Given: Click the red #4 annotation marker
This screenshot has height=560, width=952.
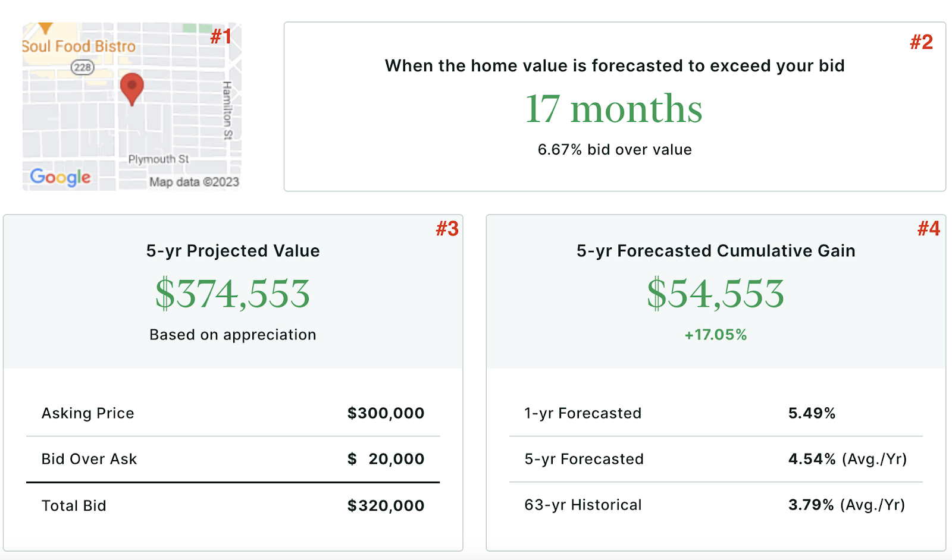Looking at the screenshot, I should (928, 228).
